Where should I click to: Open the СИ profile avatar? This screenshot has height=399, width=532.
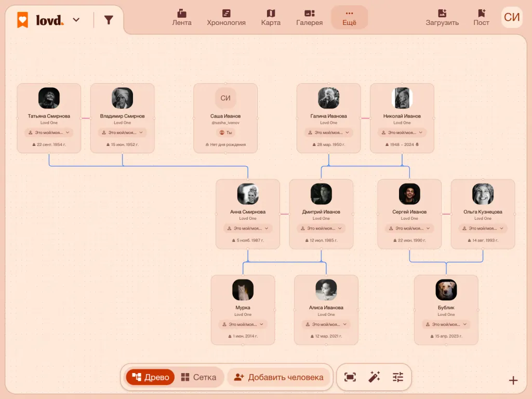click(512, 17)
